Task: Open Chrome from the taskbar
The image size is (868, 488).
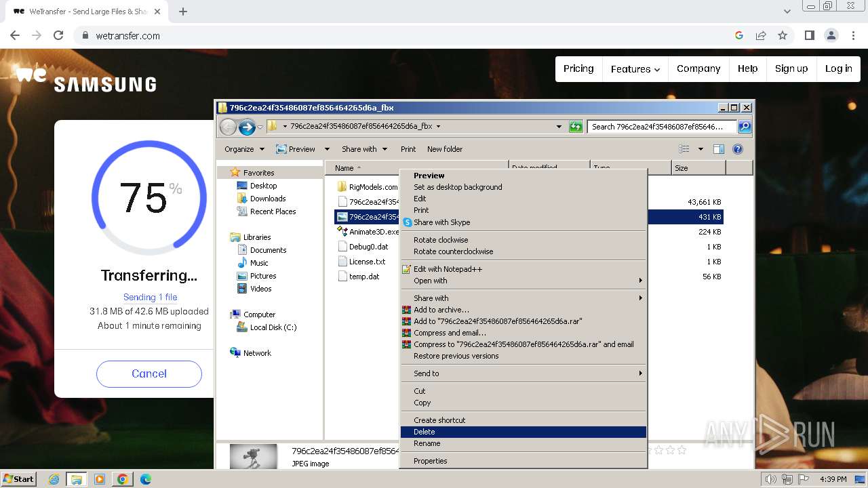Action: (122, 479)
